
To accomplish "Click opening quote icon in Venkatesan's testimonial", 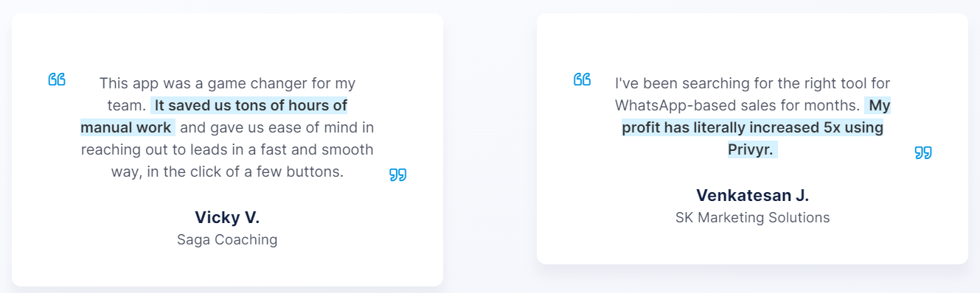I will pos(582,80).
